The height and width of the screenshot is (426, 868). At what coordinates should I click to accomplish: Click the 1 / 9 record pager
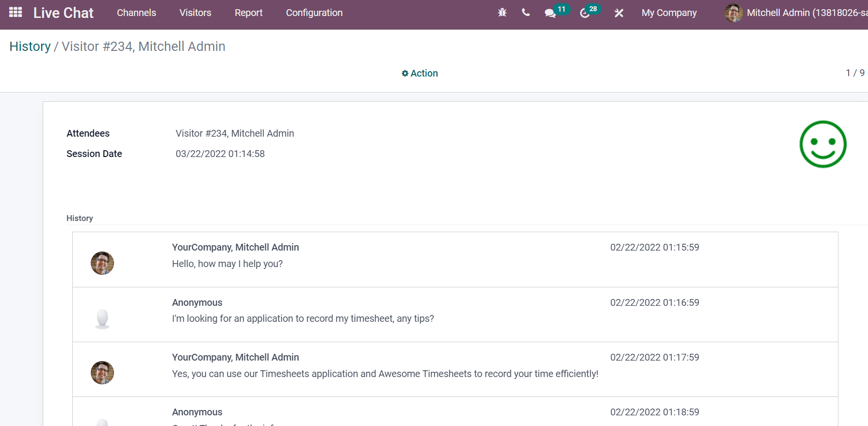coord(855,73)
